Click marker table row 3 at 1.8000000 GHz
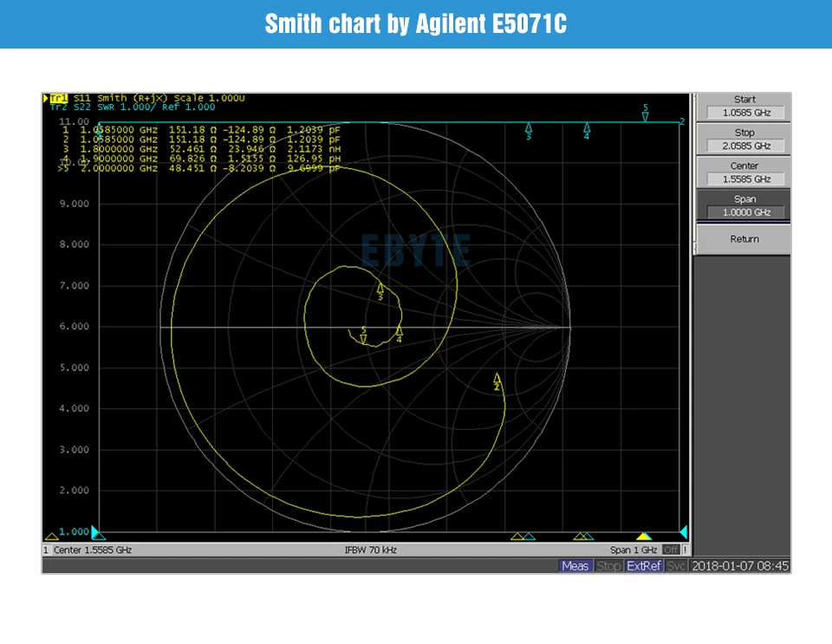This screenshot has height=644, width=832. (x=200, y=149)
